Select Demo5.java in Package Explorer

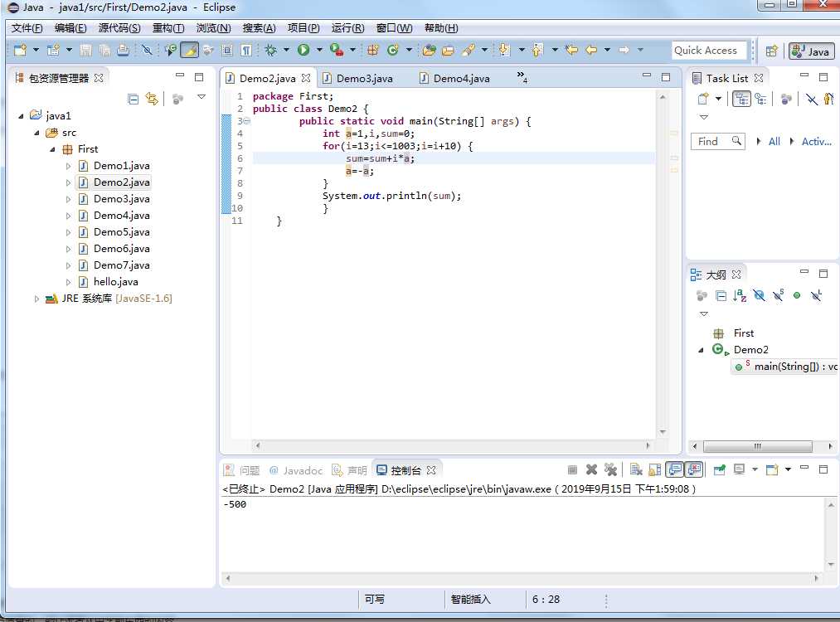tap(121, 232)
